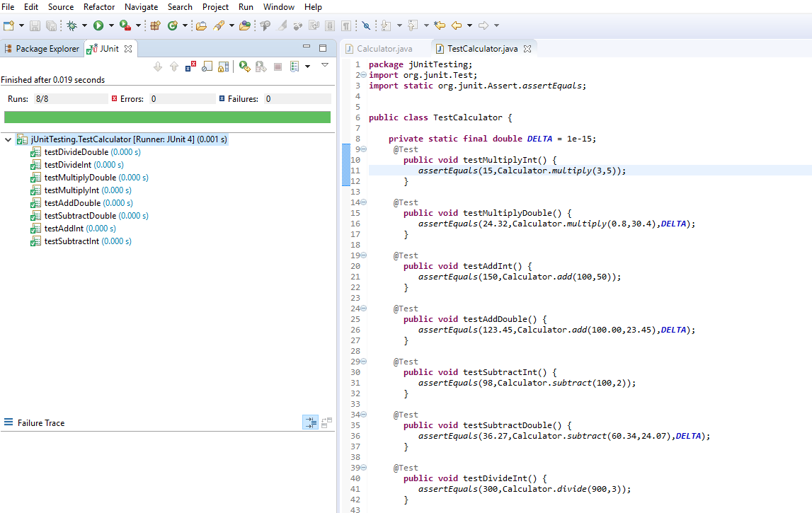Open the Project menu
The image size is (812, 513).
point(215,7)
